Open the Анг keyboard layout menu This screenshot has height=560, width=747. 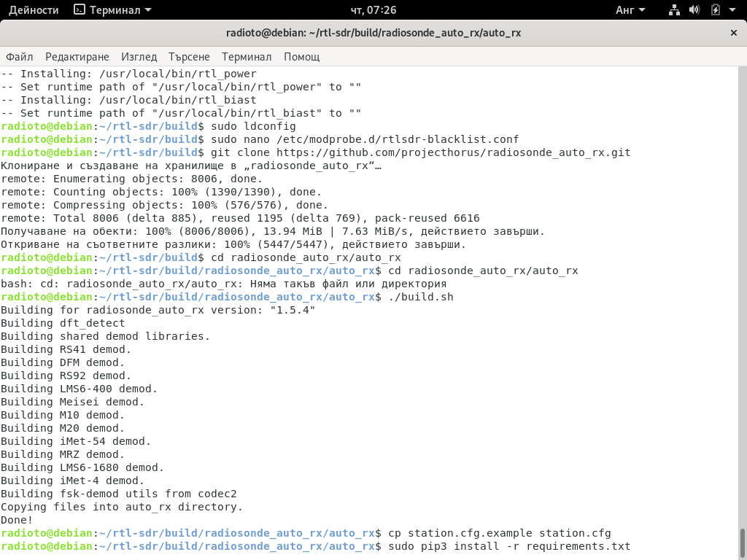[x=630, y=10]
